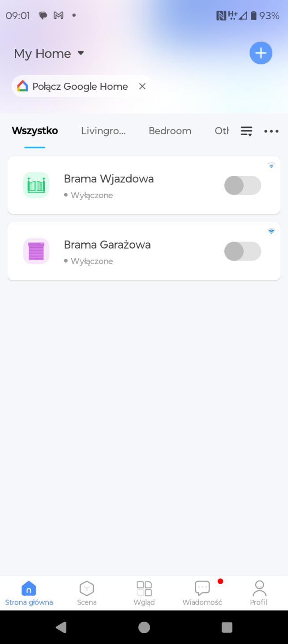Open the Brama Garażowa garage door icon
This screenshot has width=288, height=644.
tap(36, 251)
